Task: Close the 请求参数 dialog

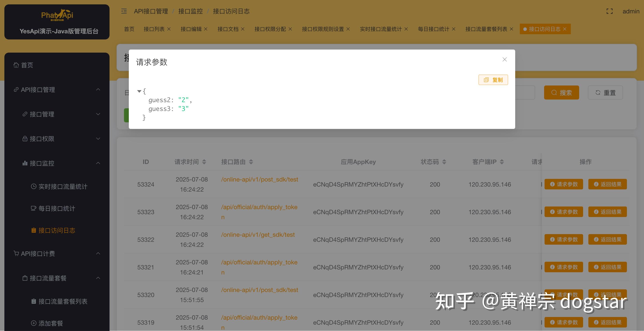Action: tap(504, 59)
